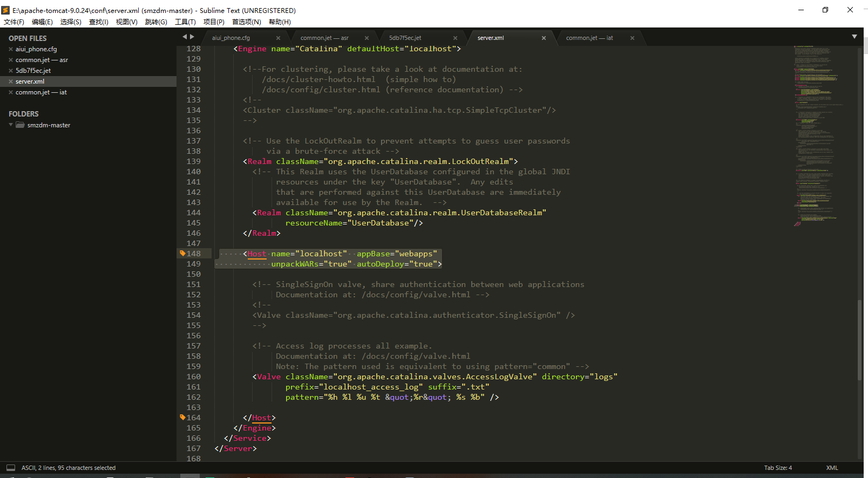
Task: Click the next tab arrow
Action: 192,37
